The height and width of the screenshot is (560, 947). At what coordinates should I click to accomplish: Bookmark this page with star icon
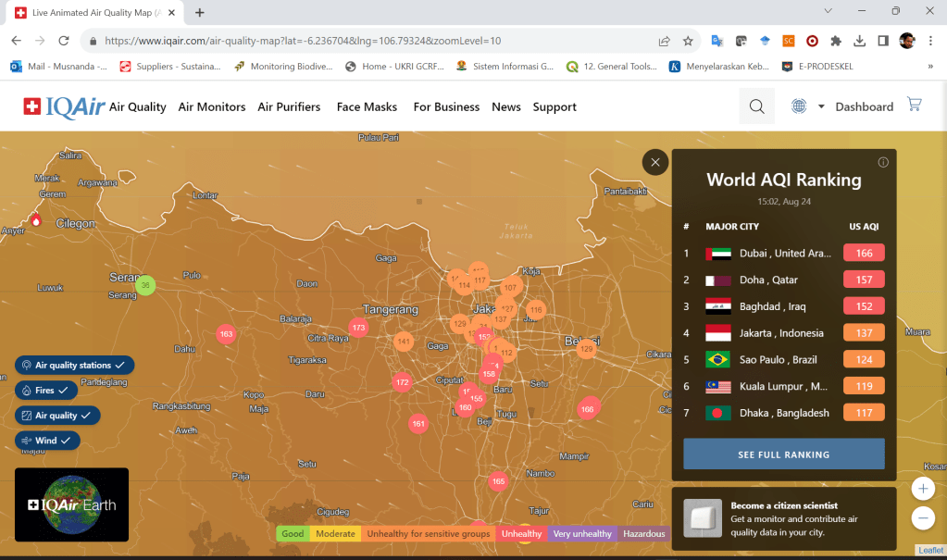pos(688,41)
